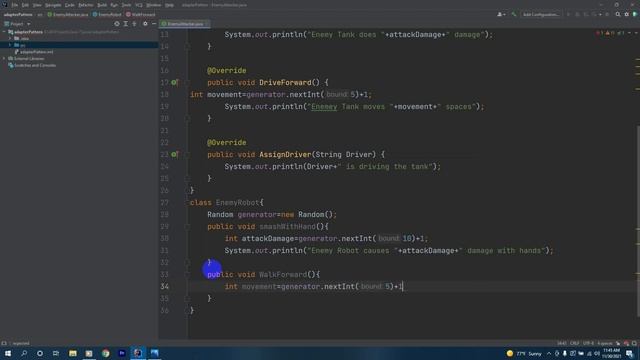Open File Explorer from taskbar

click(x=73, y=353)
